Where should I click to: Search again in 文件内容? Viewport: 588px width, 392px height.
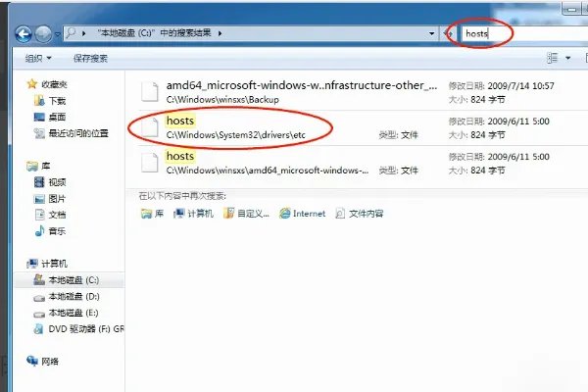click(360, 214)
